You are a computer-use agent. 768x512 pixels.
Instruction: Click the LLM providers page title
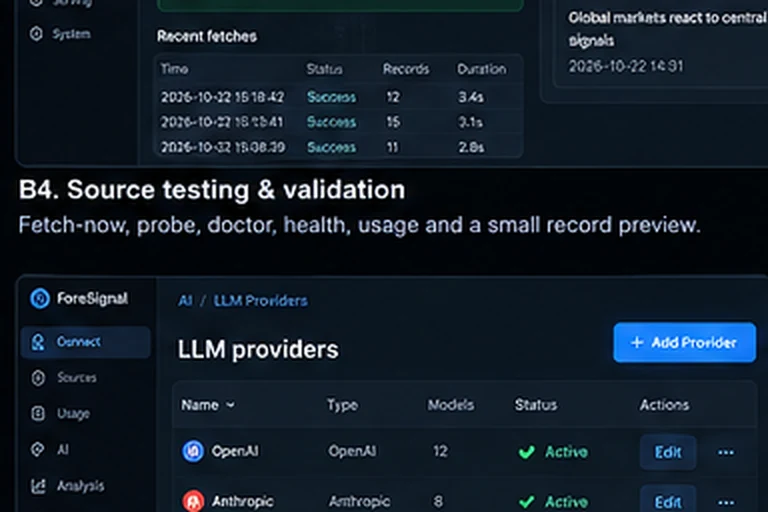click(x=258, y=349)
